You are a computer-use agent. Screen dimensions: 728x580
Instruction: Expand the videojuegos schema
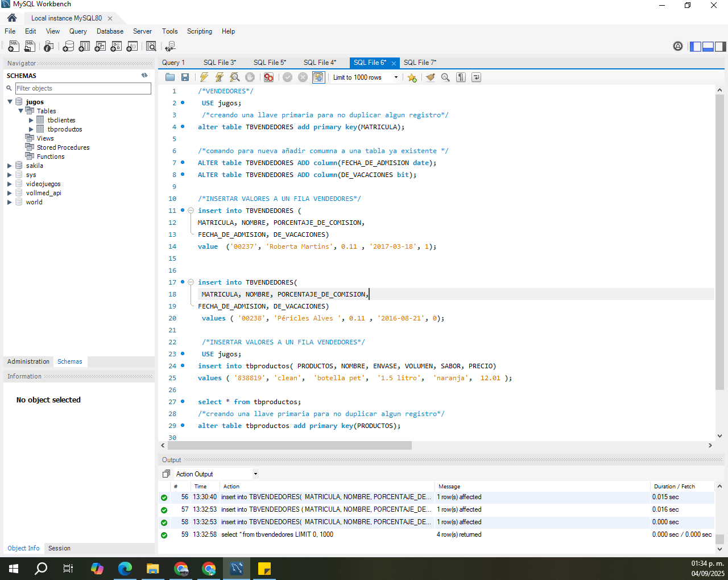pyautogui.click(x=10, y=184)
